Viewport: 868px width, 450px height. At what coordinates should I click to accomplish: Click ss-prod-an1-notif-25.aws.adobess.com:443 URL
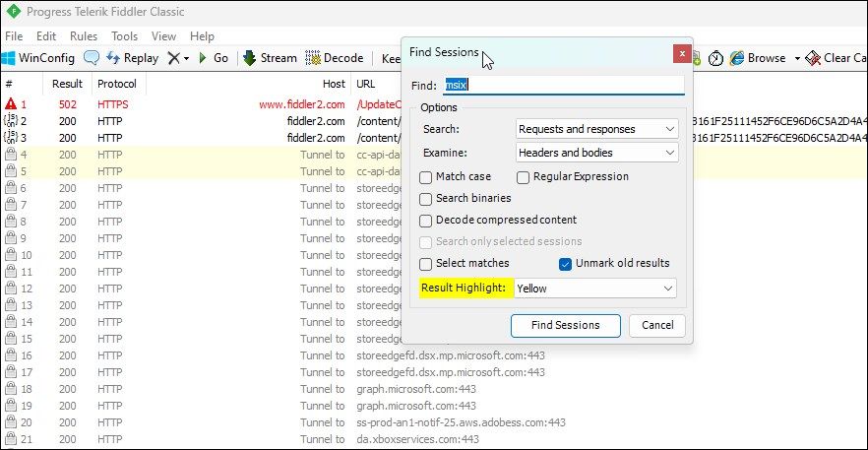pos(462,422)
